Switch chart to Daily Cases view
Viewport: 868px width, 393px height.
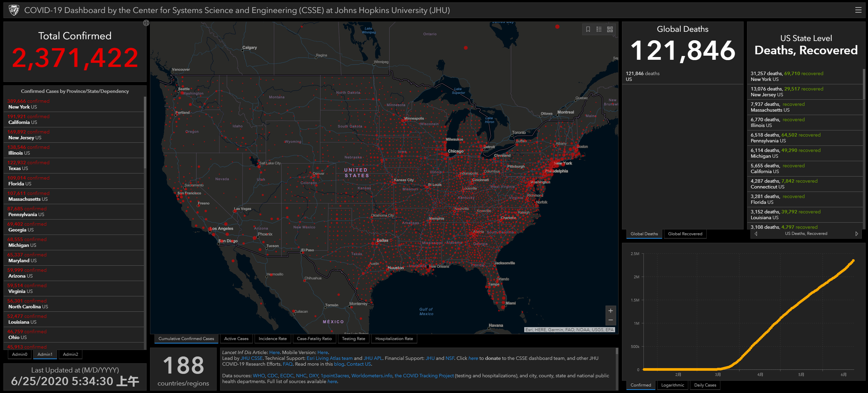pos(705,385)
